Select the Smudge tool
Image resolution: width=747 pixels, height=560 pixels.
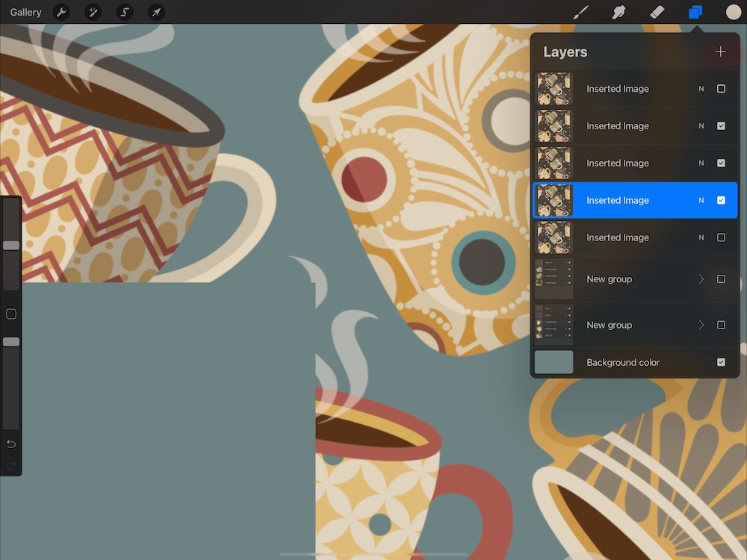click(x=619, y=12)
